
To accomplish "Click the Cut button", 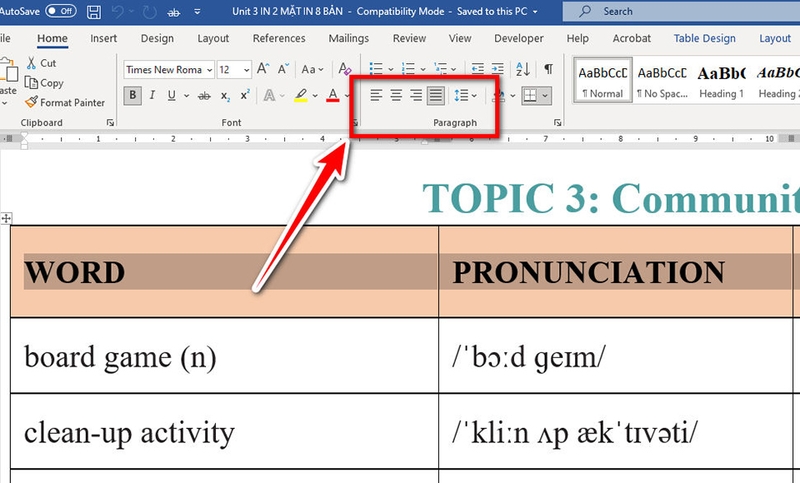I will click(41, 63).
